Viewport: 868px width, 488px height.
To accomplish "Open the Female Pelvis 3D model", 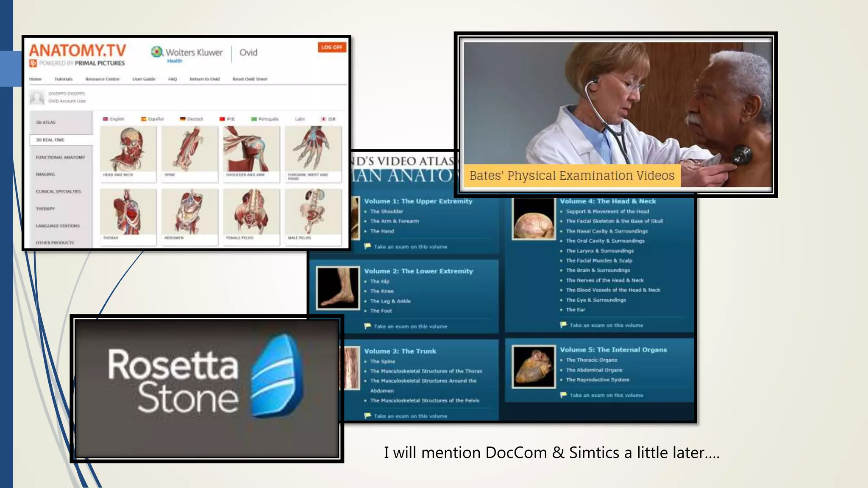I will click(x=251, y=216).
